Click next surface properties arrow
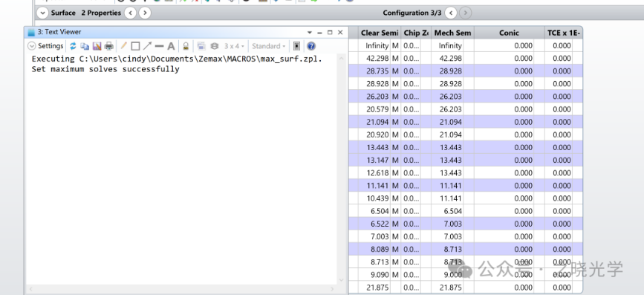Viewport: 644px width, 295px height. pos(145,13)
